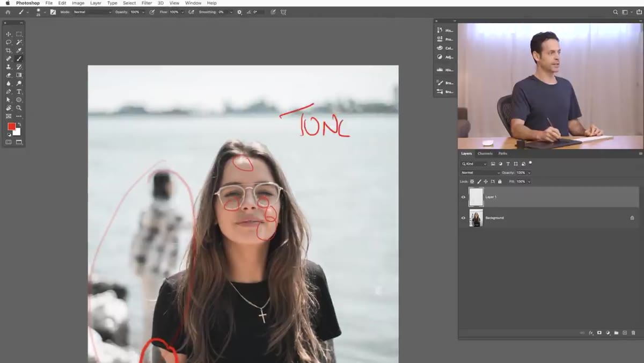Viewport: 644px width, 363px height.
Task: Select the Zoom tool
Action: point(19,108)
